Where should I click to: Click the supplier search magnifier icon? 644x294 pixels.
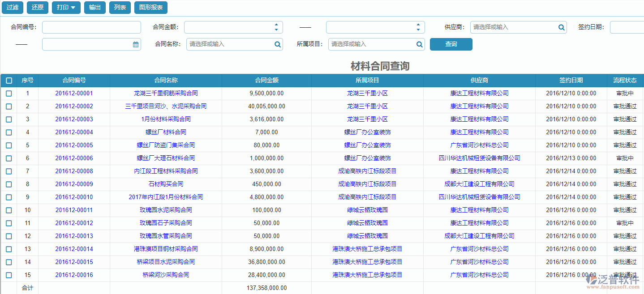coord(561,27)
